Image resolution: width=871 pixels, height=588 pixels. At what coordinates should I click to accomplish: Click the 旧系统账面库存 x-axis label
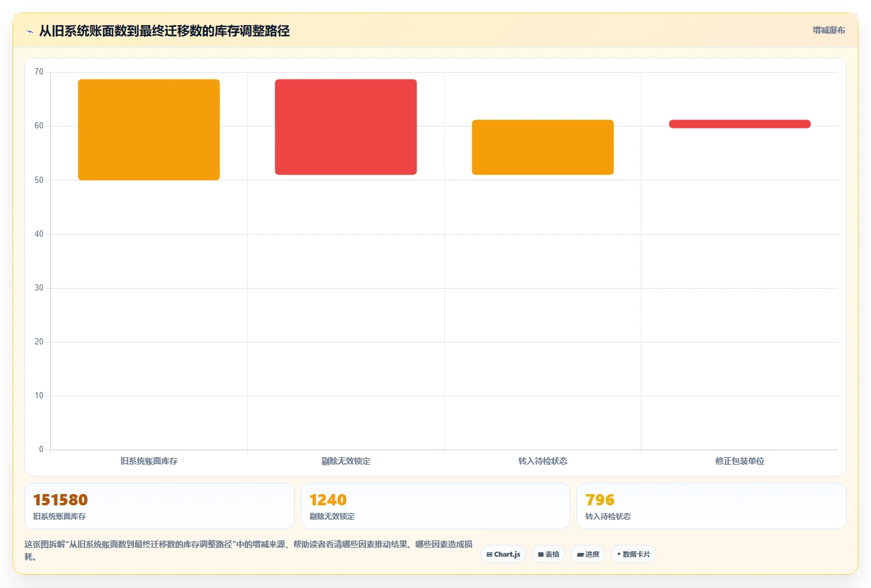[149, 461]
